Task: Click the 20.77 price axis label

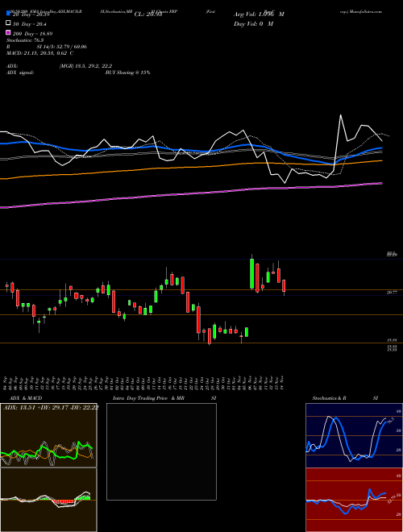Action: tap(392, 292)
